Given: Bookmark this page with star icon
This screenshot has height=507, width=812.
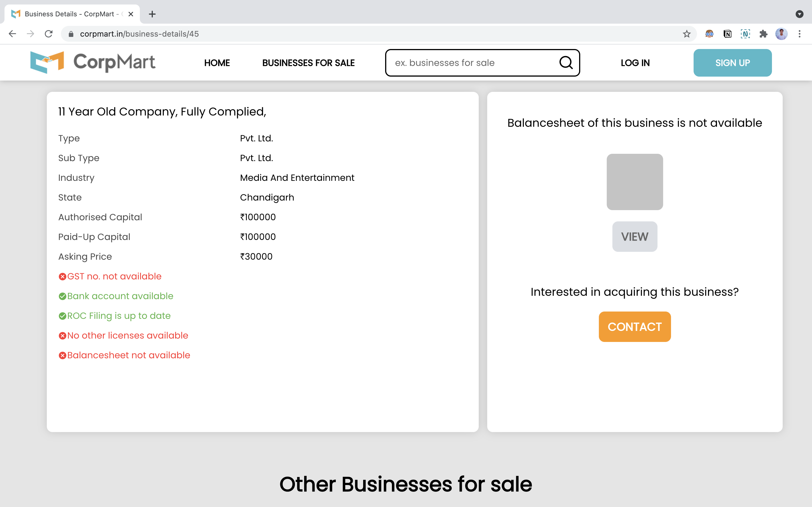Looking at the screenshot, I should [x=687, y=34].
